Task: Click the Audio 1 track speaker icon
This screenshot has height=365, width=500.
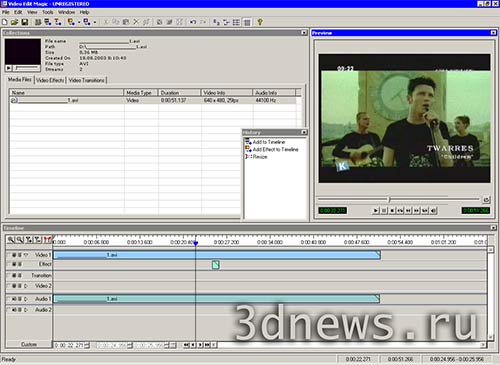Action: [14, 299]
